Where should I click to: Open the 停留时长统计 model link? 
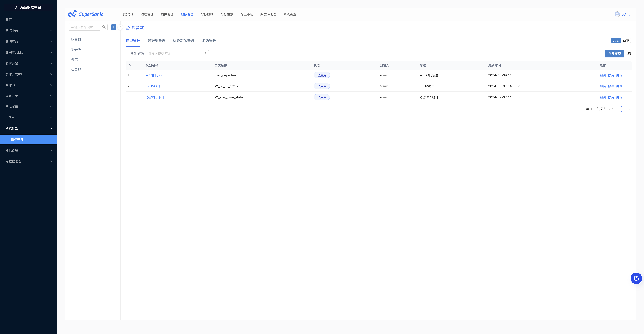click(155, 97)
